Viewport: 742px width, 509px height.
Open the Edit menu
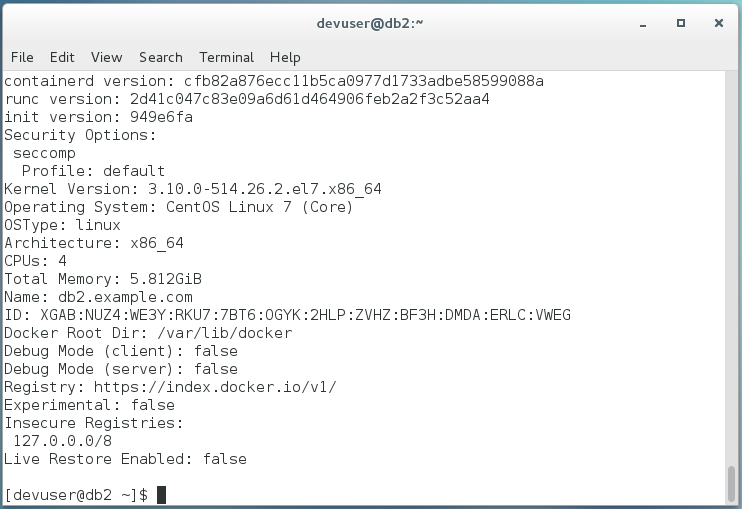[62, 57]
